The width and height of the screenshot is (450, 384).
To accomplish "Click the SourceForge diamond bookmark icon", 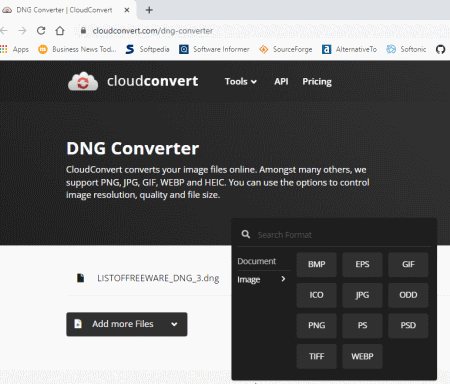I will (264, 49).
